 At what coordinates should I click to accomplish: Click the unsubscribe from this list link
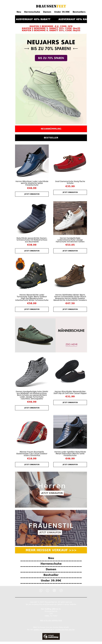coord(65,630)
